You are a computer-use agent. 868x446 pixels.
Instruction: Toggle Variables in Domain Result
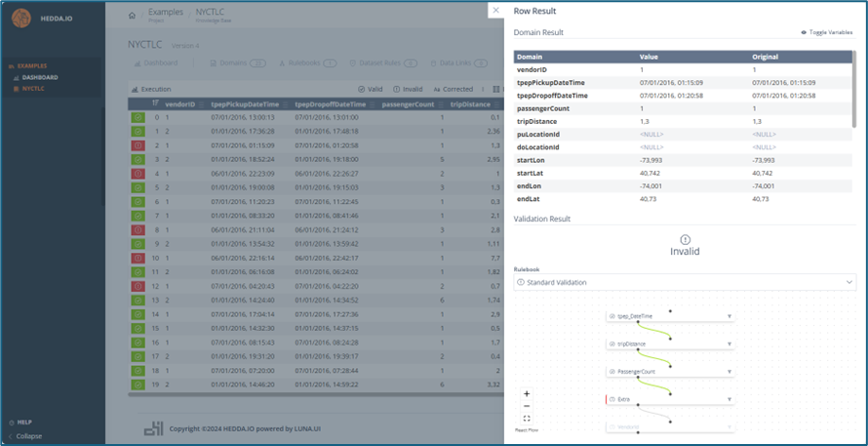[826, 32]
